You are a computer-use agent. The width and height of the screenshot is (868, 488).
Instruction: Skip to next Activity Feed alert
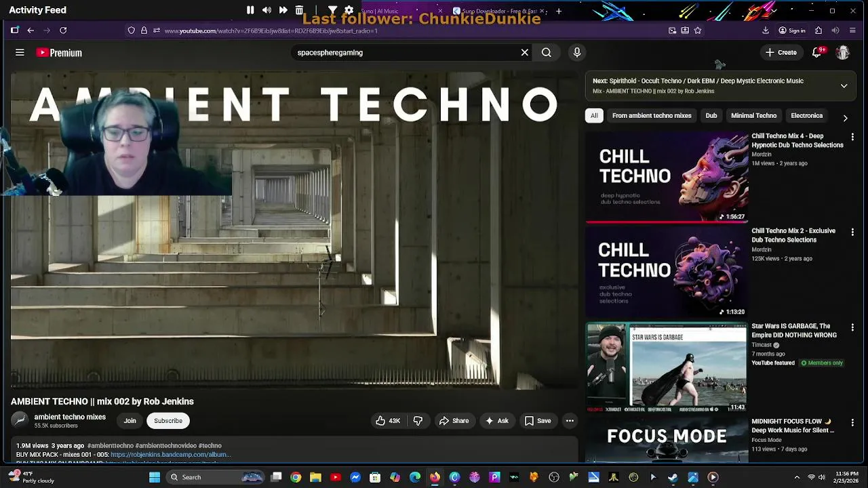(283, 10)
